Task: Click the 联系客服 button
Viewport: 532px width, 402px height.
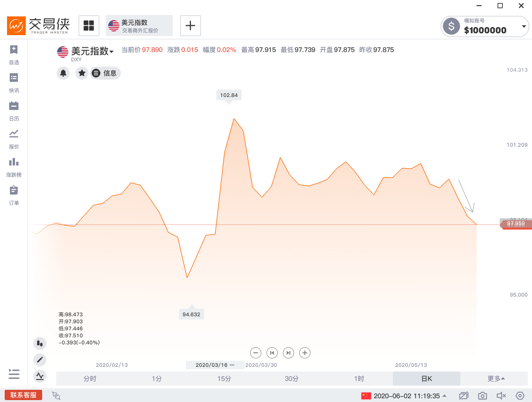Action: pos(23,395)
